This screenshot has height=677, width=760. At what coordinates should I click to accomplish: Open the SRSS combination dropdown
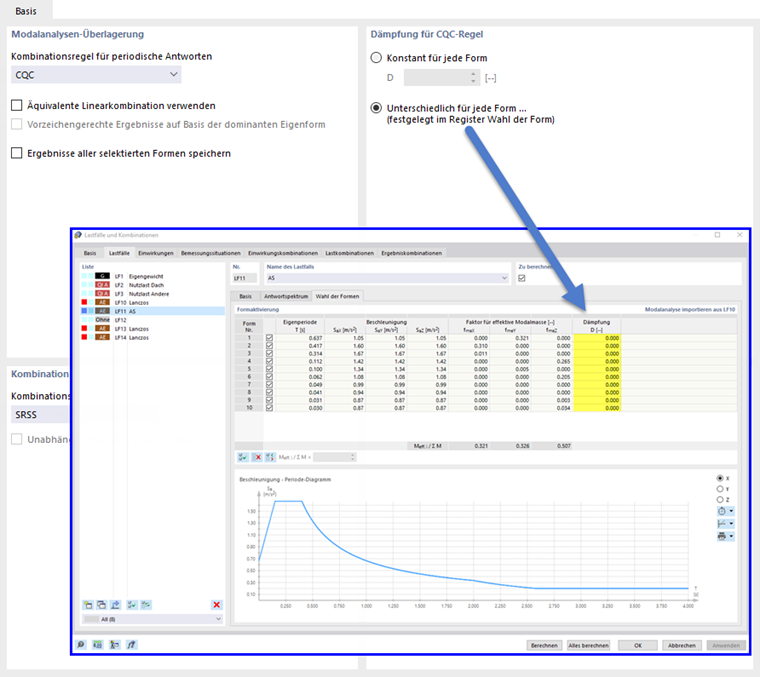click(40, 415)
